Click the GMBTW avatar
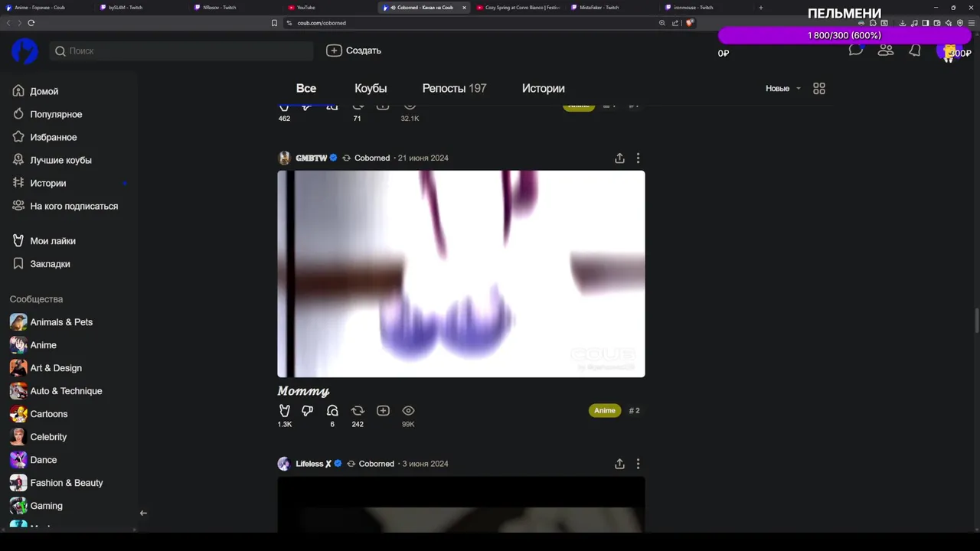Image resolution: width=980 pixels, height=551 pixels. point(284,158)
